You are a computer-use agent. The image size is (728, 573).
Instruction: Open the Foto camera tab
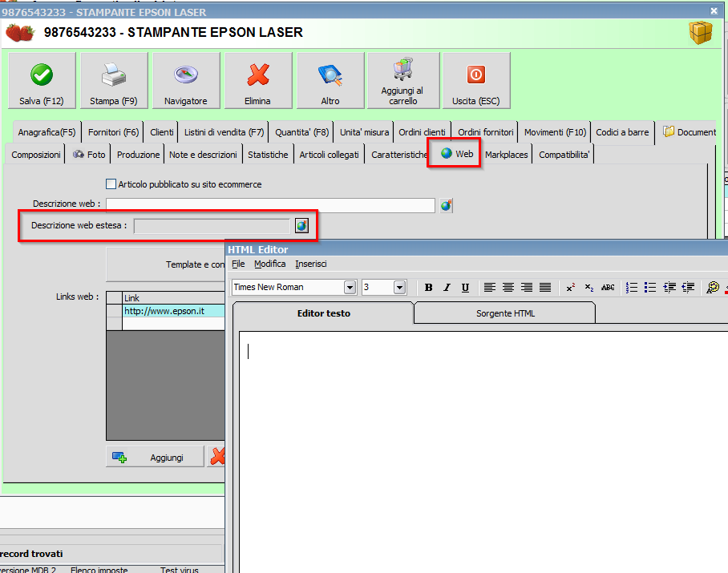(89, 155)
